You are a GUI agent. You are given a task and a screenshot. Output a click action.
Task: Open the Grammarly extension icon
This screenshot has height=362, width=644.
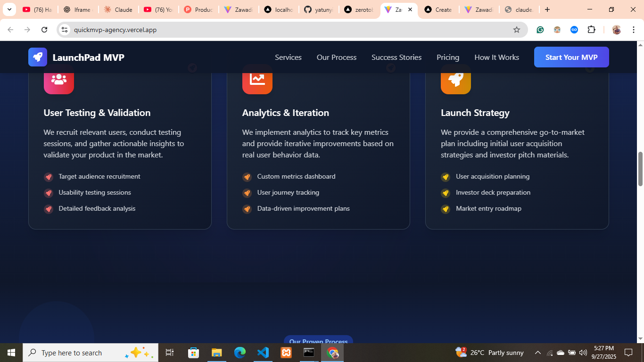(540, 30)
